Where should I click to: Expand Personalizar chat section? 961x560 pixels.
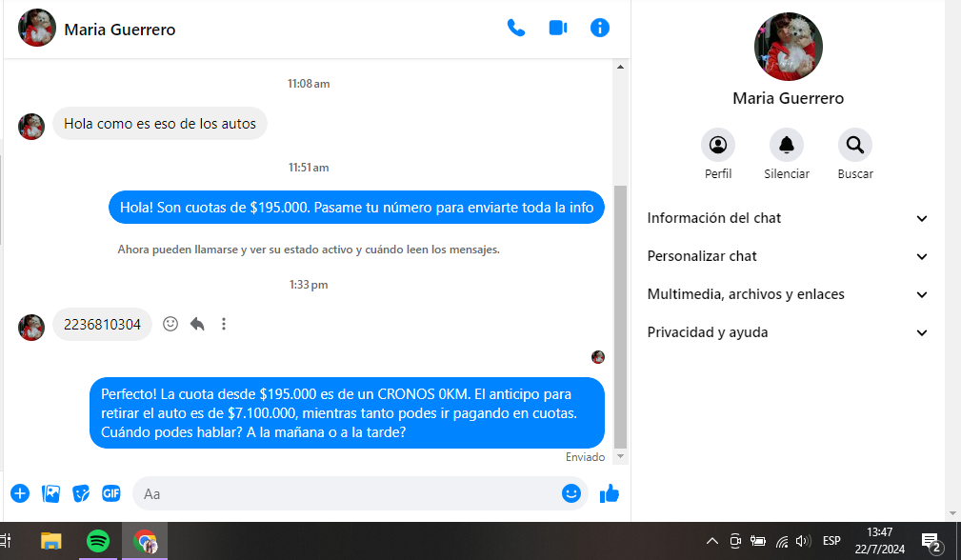point(788,256)
